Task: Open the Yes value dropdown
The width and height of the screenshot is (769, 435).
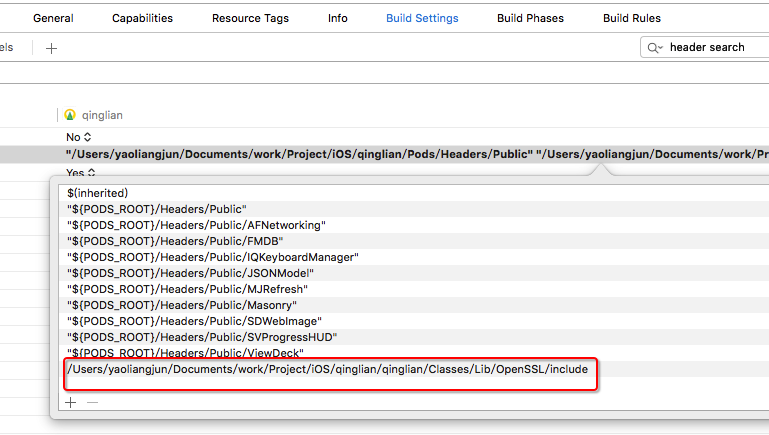Action: tap(79, 172)
